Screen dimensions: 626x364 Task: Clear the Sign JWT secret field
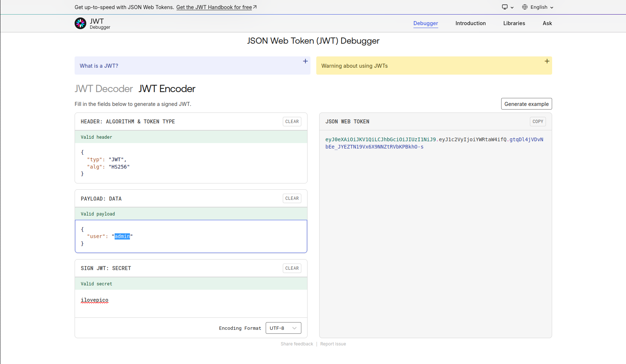292,268
